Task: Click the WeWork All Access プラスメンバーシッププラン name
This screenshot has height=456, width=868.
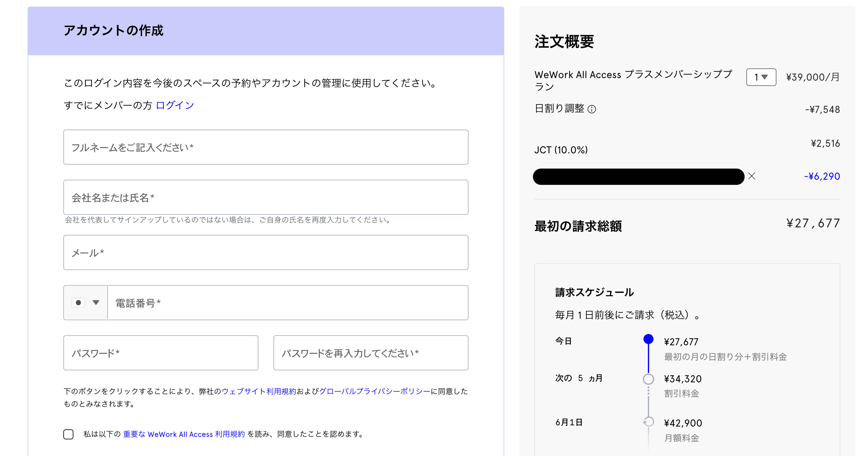Action: (633, 80)
